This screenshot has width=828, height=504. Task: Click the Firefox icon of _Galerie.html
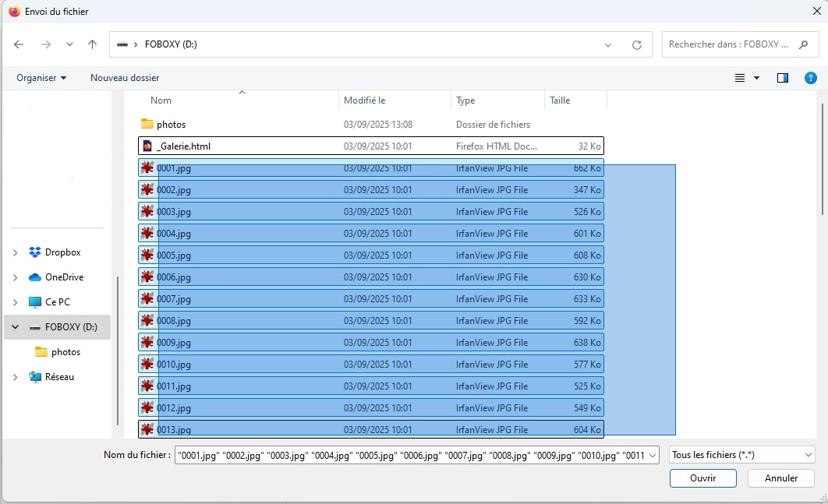[147, 146]
